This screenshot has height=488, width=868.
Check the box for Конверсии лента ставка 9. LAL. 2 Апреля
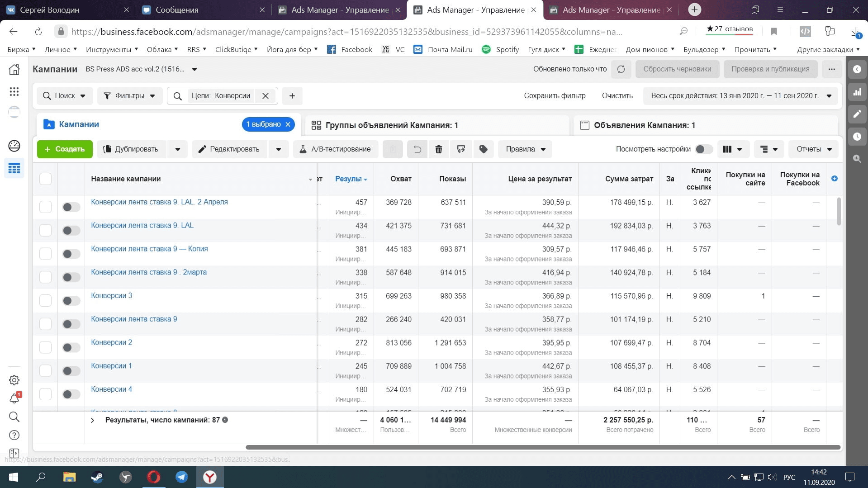(x=45, y=207)
